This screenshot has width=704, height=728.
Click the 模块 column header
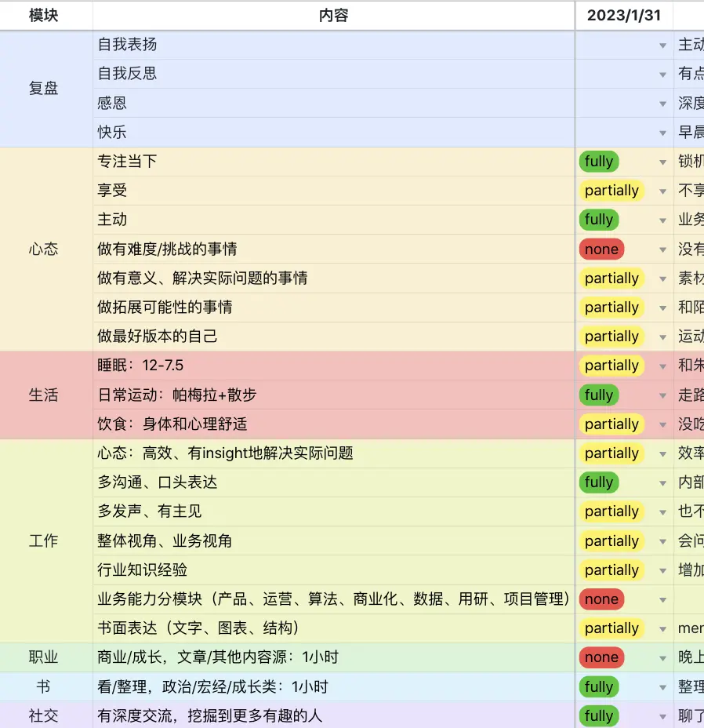(44, 15)
